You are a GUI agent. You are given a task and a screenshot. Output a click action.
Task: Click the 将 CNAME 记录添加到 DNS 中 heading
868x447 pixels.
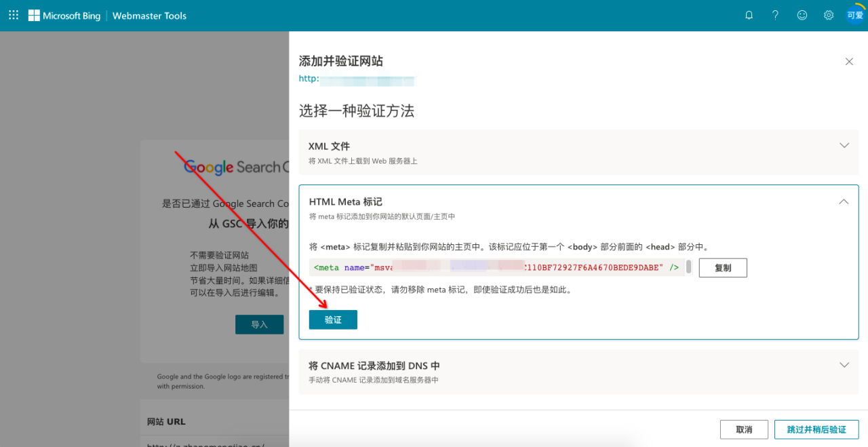tap(374, 366)
